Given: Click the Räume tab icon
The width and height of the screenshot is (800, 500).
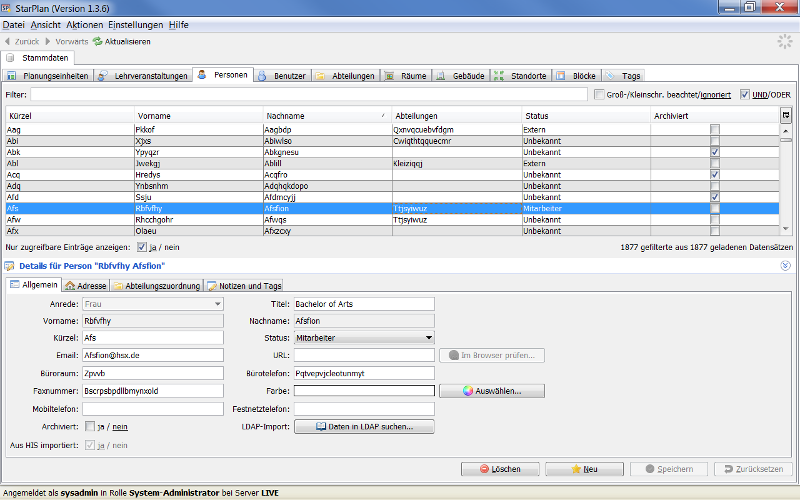Looking at the screenshot, I should coord(389,76).
